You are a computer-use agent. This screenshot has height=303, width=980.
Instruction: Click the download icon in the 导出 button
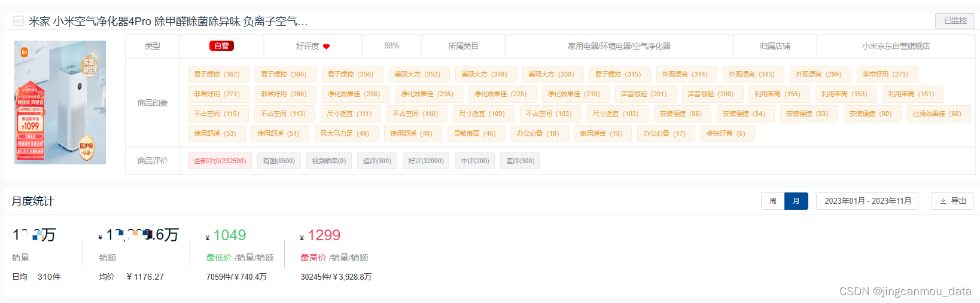943,201
